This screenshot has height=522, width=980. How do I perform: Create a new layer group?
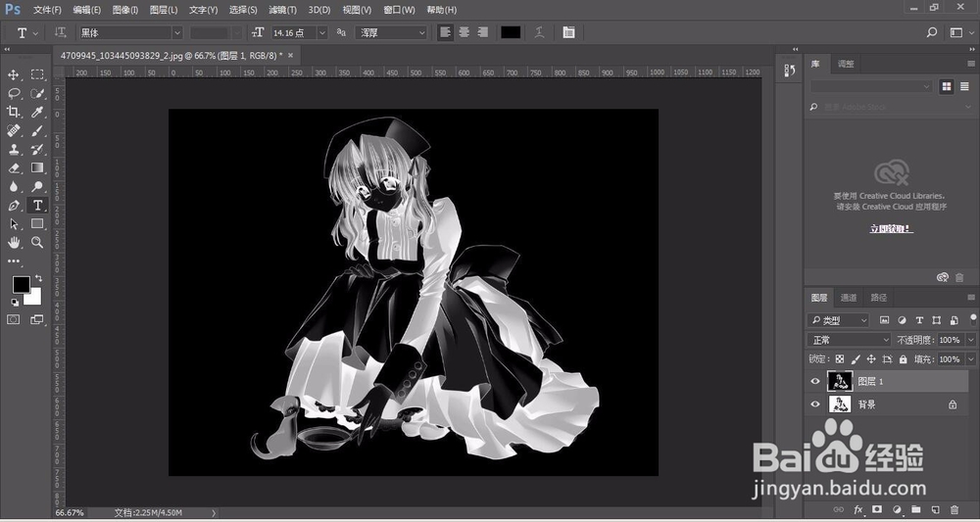point(915,509)
